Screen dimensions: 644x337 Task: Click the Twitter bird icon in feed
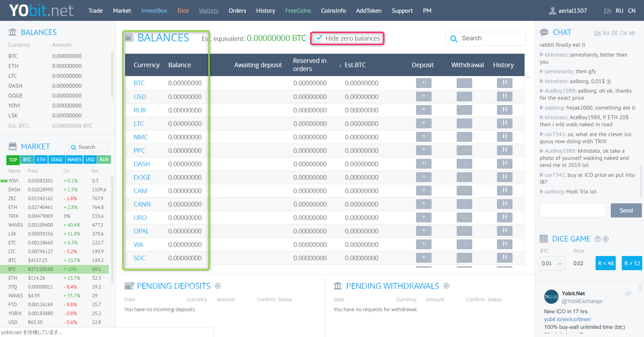[628, 294]
